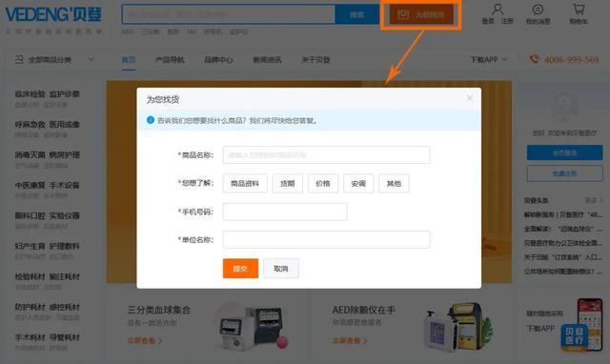The height and width of the screenshot is (364, 610).
Task: Click into the top search box
Action: [229, 14]
